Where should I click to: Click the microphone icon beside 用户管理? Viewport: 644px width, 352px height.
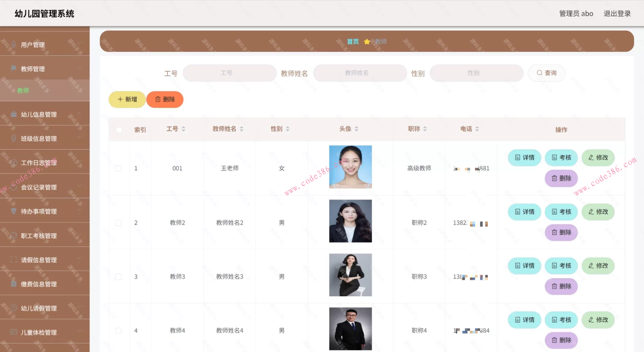point(14,44)
